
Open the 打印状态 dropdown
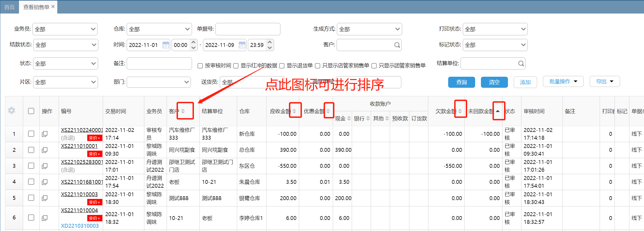tap(495, 29)
